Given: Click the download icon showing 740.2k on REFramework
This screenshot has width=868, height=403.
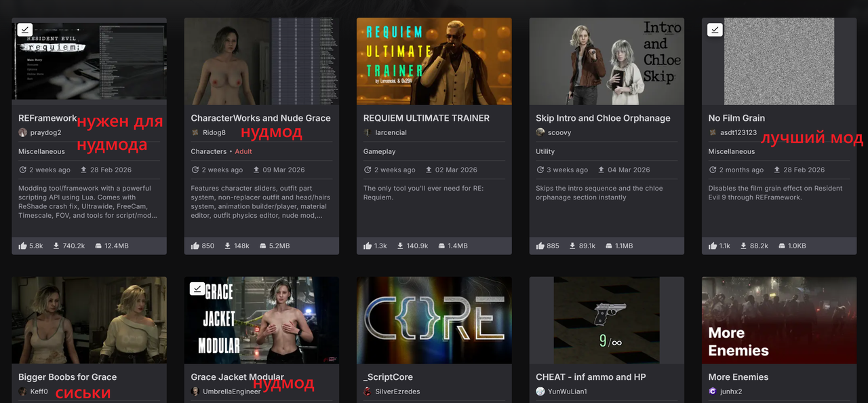Looking at the screenshot, I should [x=56, y=246].
